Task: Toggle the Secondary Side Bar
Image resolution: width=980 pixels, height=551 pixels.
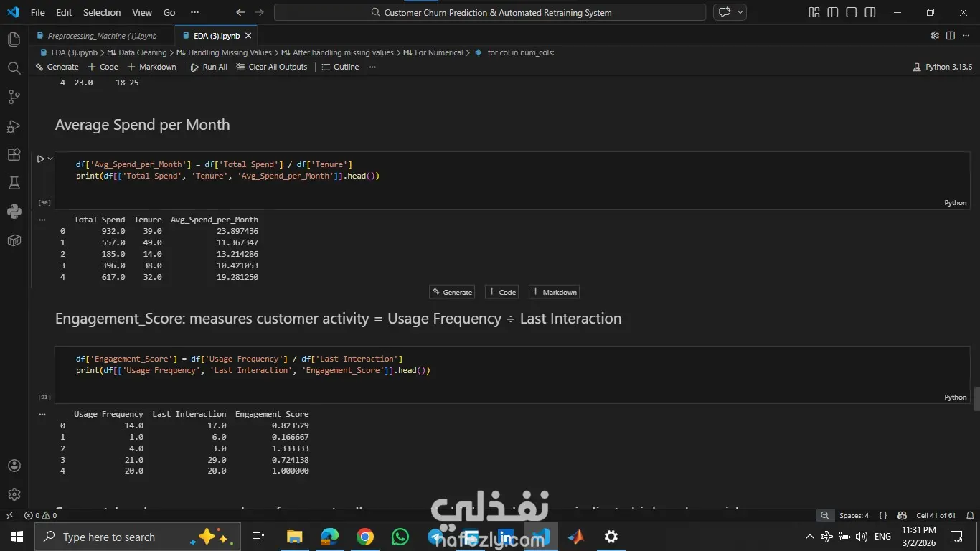Action: (x=870, y=12)
